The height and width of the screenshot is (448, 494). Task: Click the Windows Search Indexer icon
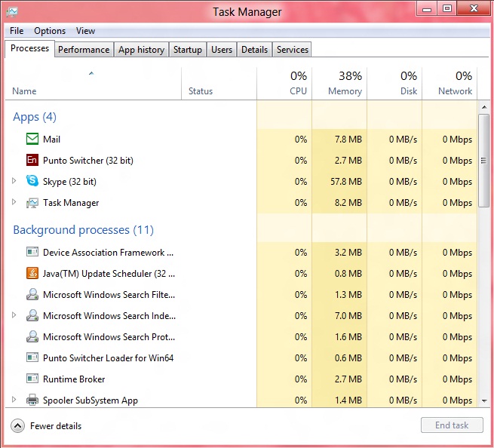(32, 315)
